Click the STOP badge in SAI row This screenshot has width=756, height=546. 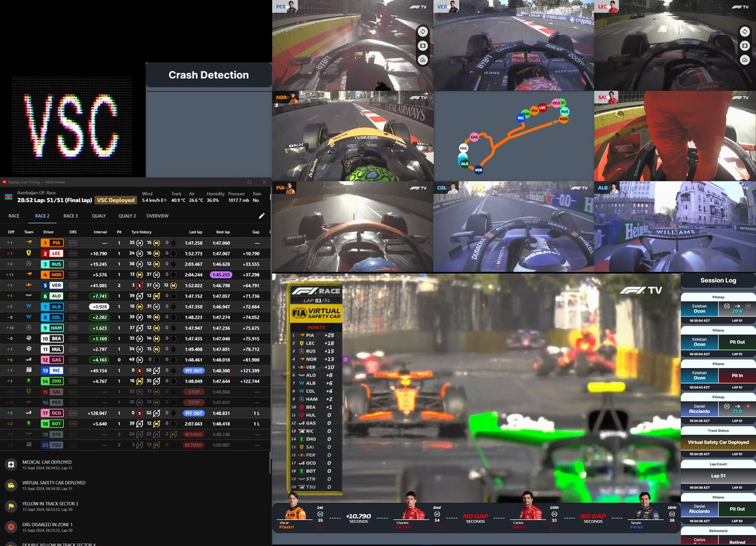[x=194, y=391]
